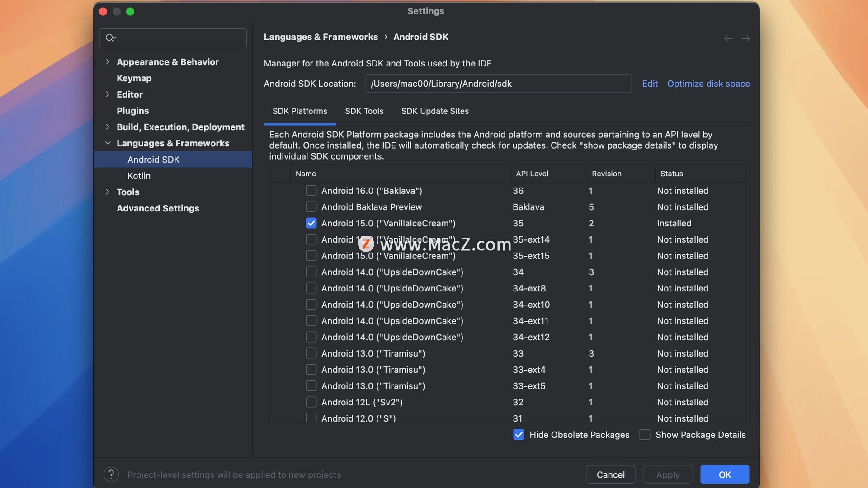Click the search magnifier icon in settings

110,38
